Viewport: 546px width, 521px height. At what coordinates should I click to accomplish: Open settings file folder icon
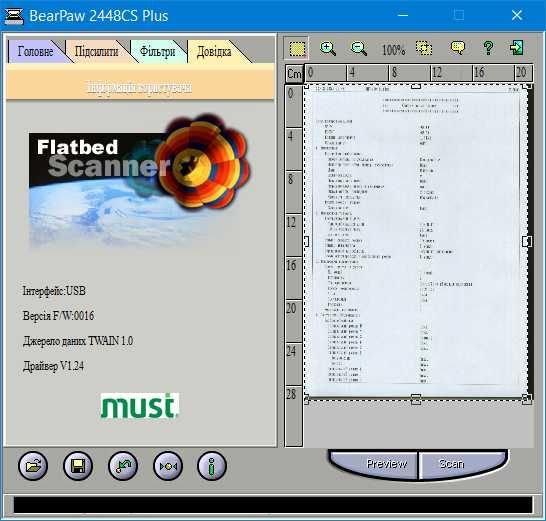33,466
